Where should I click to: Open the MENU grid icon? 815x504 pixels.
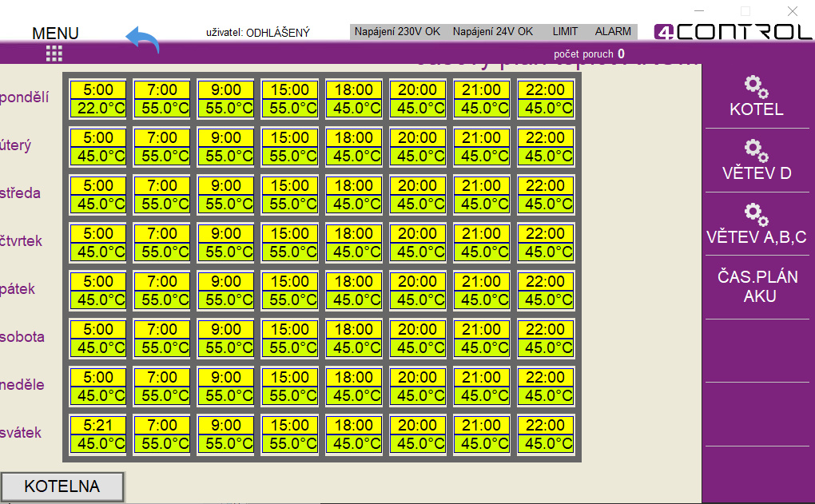tap(54, 53)
